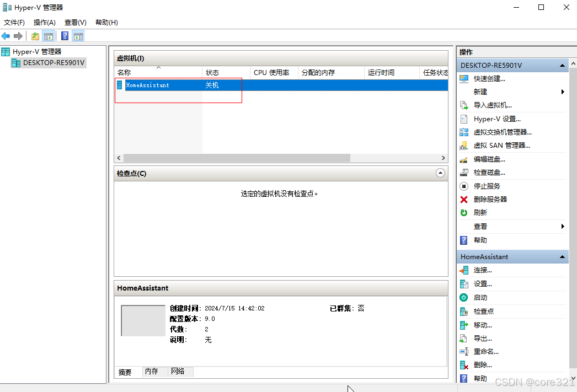The width and height of the screenshot is (577, 392).
Task: Click the 导入虚拟机... action link
Action: [x=493, y=105]
